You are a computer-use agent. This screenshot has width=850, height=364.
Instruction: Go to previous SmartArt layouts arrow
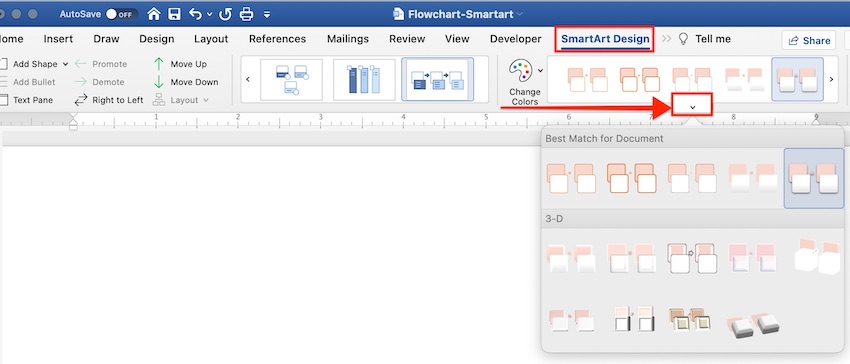(x=248, y=79)
